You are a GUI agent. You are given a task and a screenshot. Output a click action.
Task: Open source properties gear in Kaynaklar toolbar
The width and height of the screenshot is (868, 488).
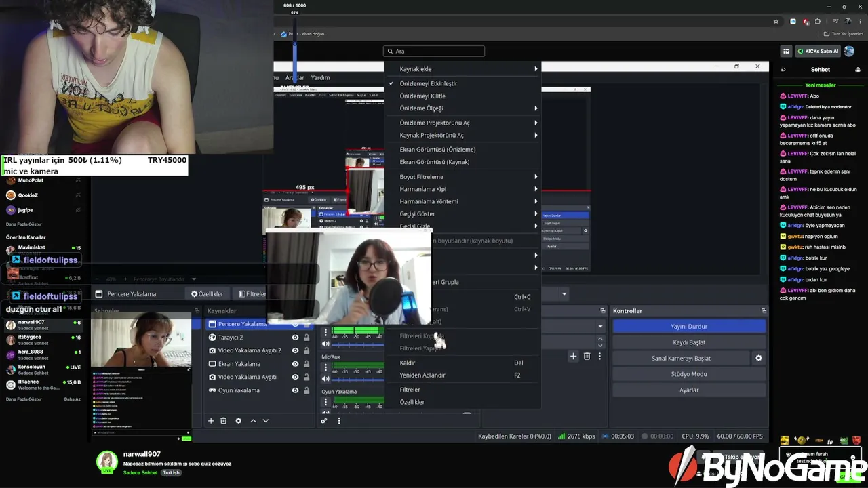tap(238, 421)
